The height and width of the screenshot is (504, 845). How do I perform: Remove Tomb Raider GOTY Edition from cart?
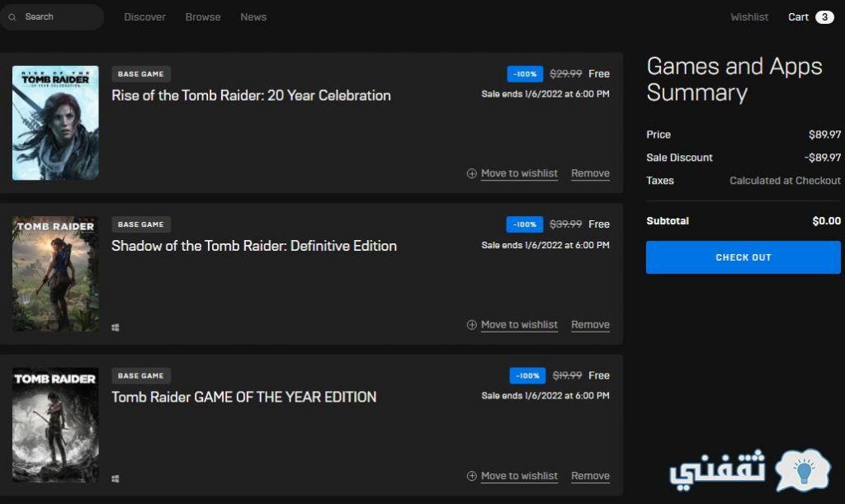590,476
